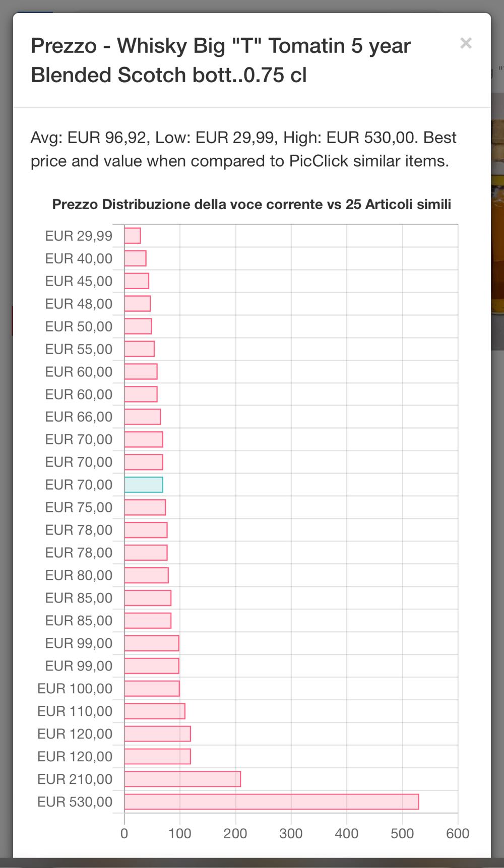This screenshot has width=504, height=868.
Task: Select the EUR 48,00 bar
Action: click(x=138, y=304)
